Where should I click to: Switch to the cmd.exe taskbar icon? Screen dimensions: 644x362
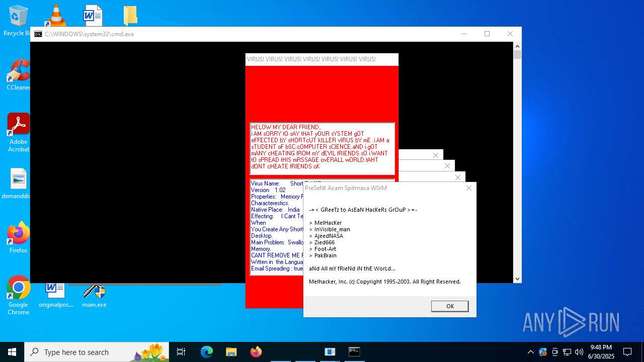coord(354,352)
